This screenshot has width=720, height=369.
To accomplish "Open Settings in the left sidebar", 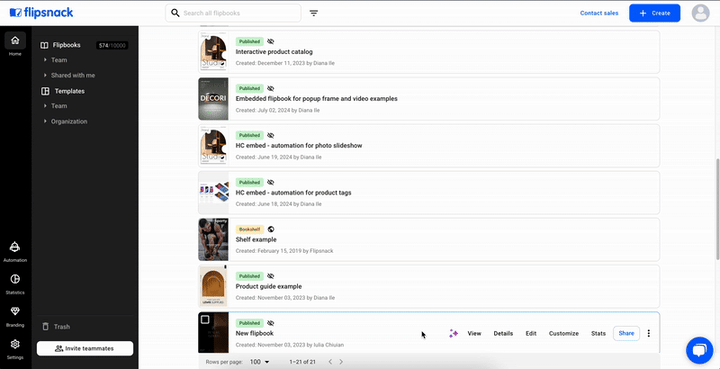I will point(15,348).
